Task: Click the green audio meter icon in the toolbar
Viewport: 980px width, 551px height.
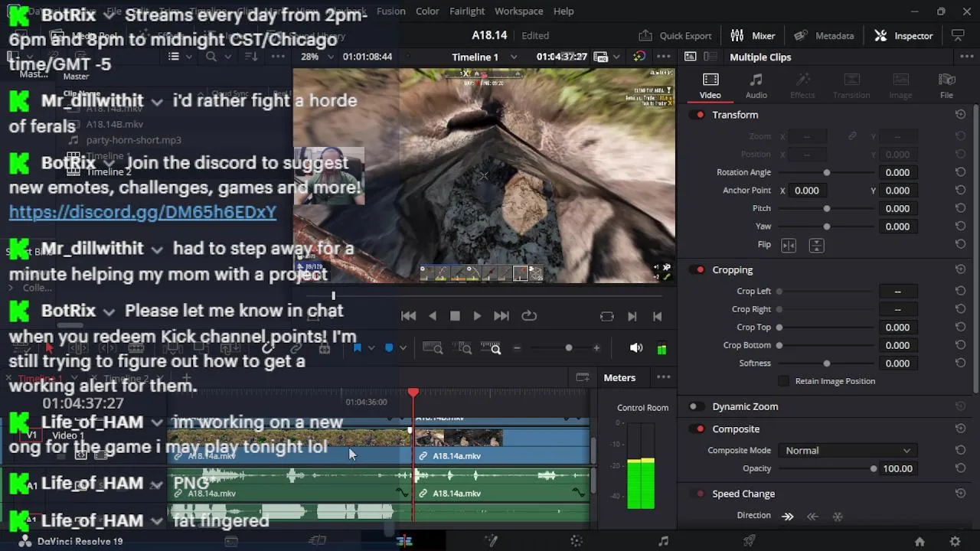Action: (661, 348)
